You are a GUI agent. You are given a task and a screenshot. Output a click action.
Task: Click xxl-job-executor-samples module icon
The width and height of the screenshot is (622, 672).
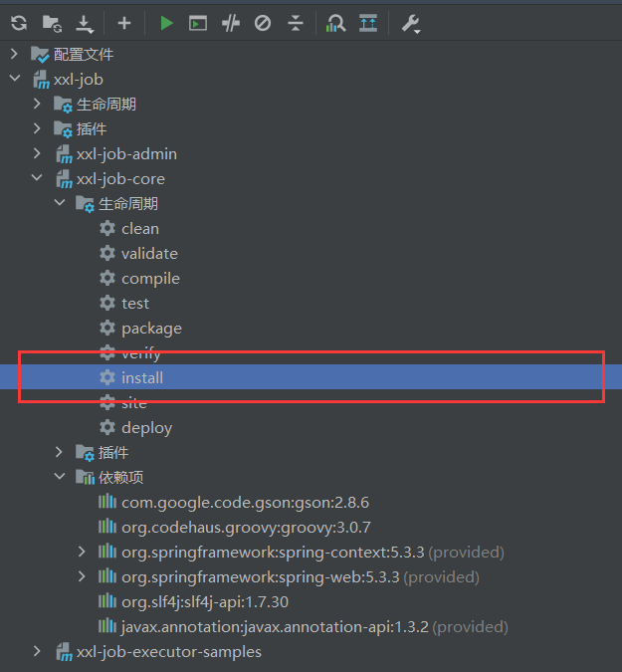64,652
